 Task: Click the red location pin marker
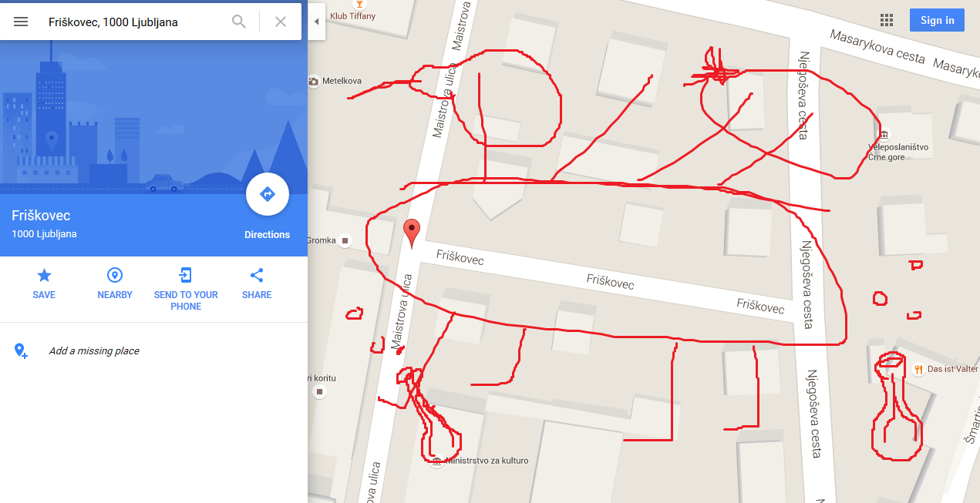click(x=413, y=233)
